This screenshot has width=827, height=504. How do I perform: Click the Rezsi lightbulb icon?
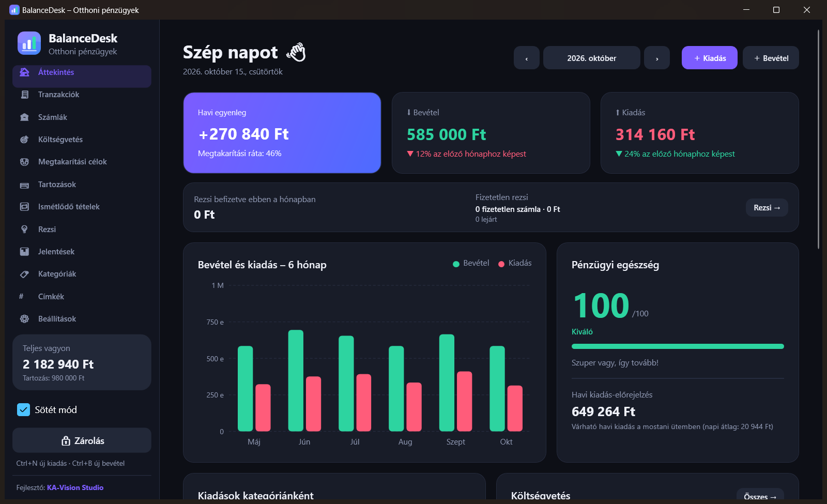click(24, 230)
